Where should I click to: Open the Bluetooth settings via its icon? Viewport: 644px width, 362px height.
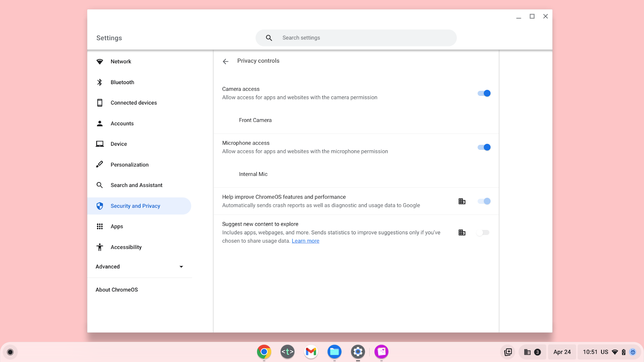(x=100, y=82)
